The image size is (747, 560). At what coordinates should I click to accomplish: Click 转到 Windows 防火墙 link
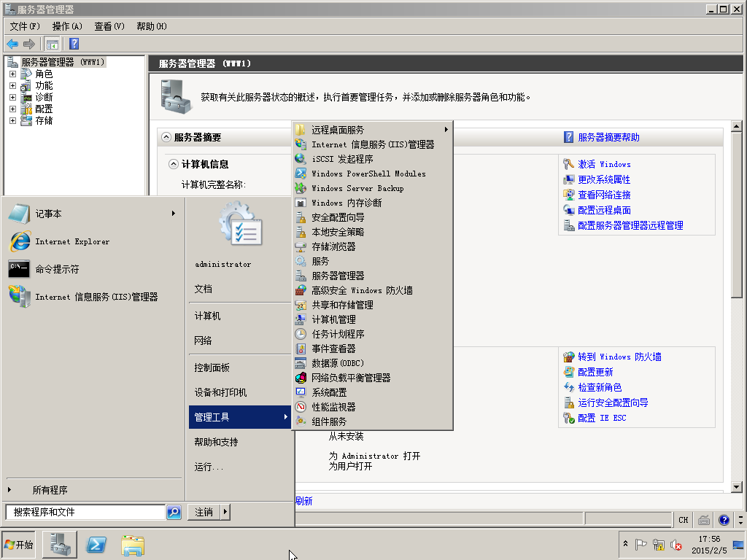coord(619,357)
